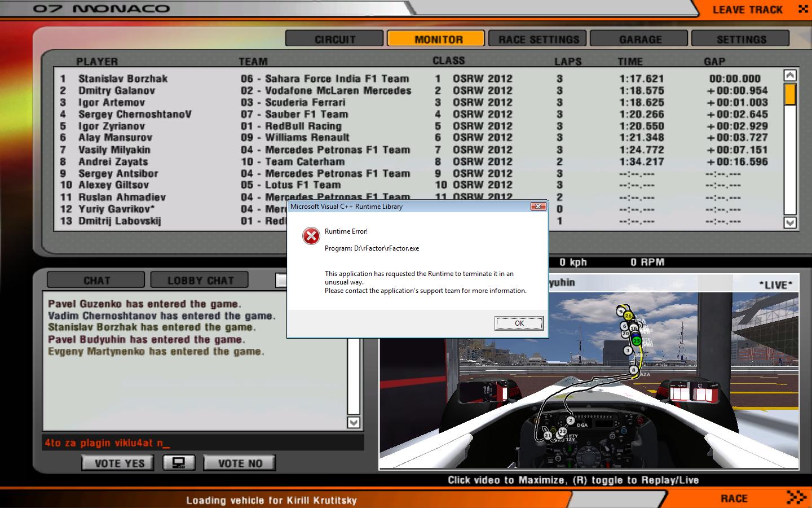Click the Vote No button
Viewport: 812px width, 508px height.
[240, 463]
